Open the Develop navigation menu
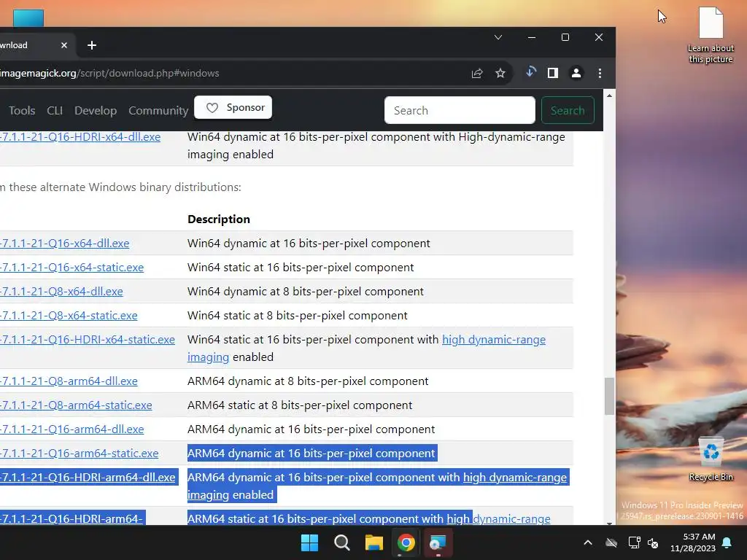Screen dimensions: 747x560 96,111
